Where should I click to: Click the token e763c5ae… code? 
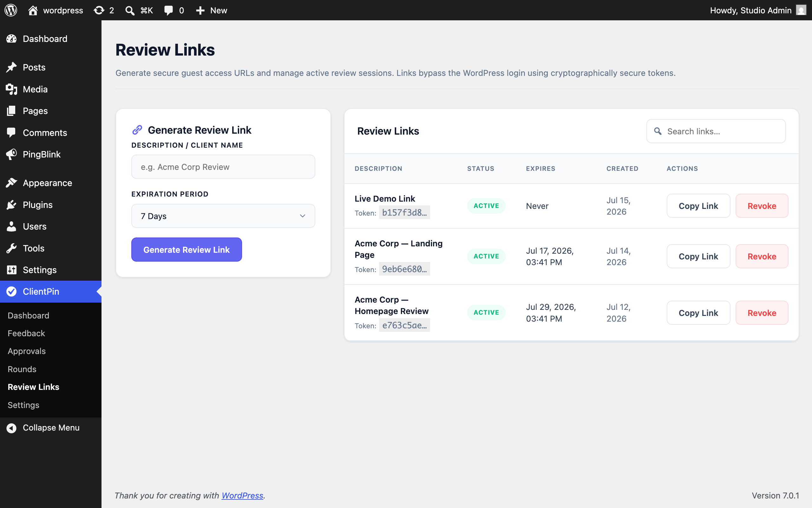tap(404, 325)
